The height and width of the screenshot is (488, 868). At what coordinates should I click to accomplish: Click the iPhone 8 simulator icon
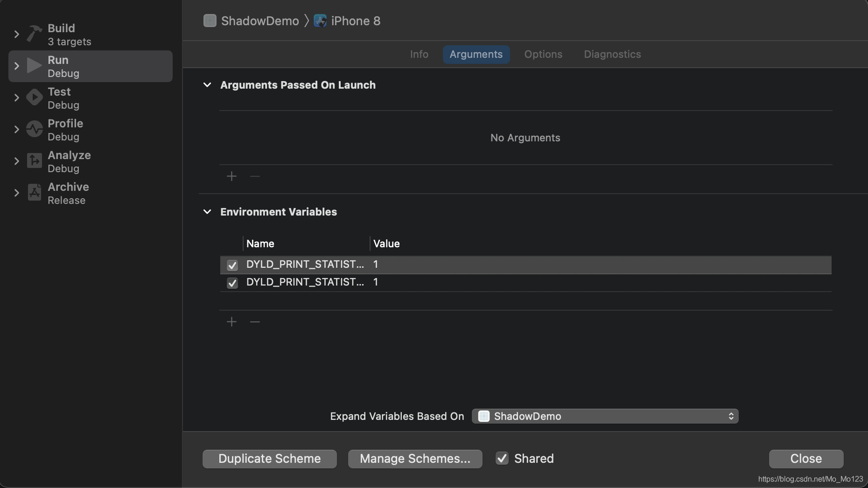320,21
